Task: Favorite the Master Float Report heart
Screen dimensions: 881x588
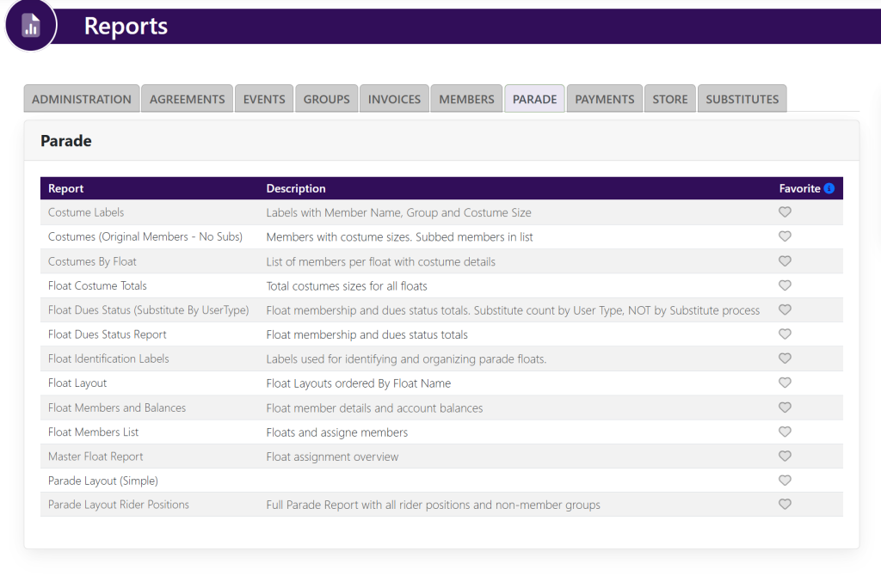Action: (x=785, y=456)
